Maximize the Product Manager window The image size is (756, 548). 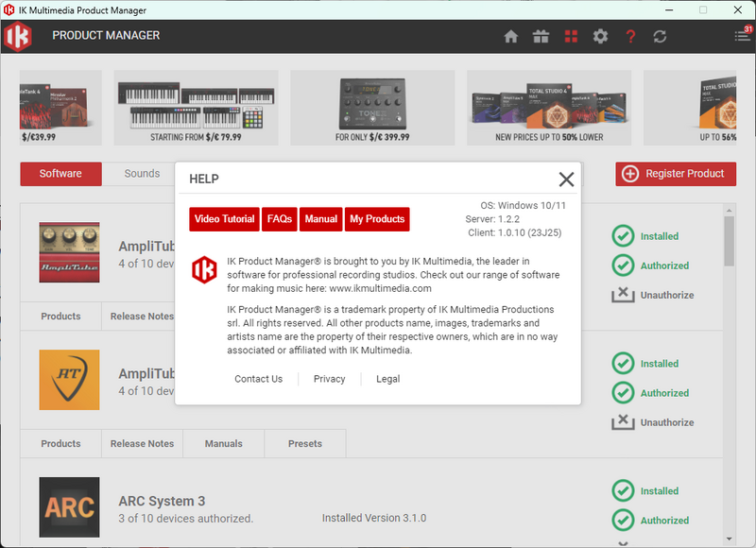coord(703,9)
